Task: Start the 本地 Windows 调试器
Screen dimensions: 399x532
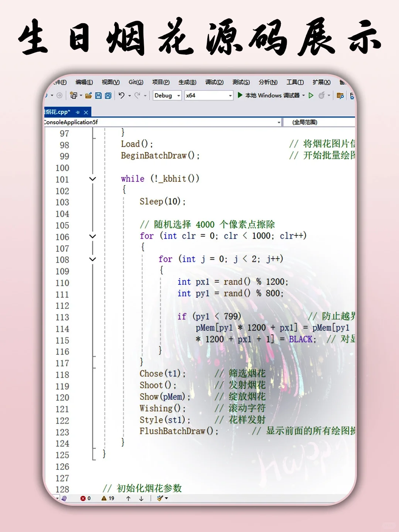Action: pyautogui.click(x=269, y=95)
